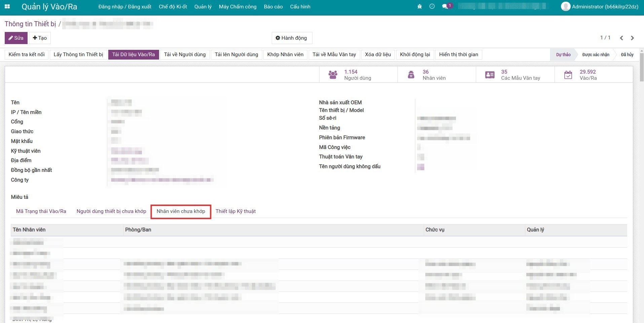Open the 29.592 Vào/Ra stat
Viewport: 644px width, 323px height.
pyautogui.click(x=594, y=75)
